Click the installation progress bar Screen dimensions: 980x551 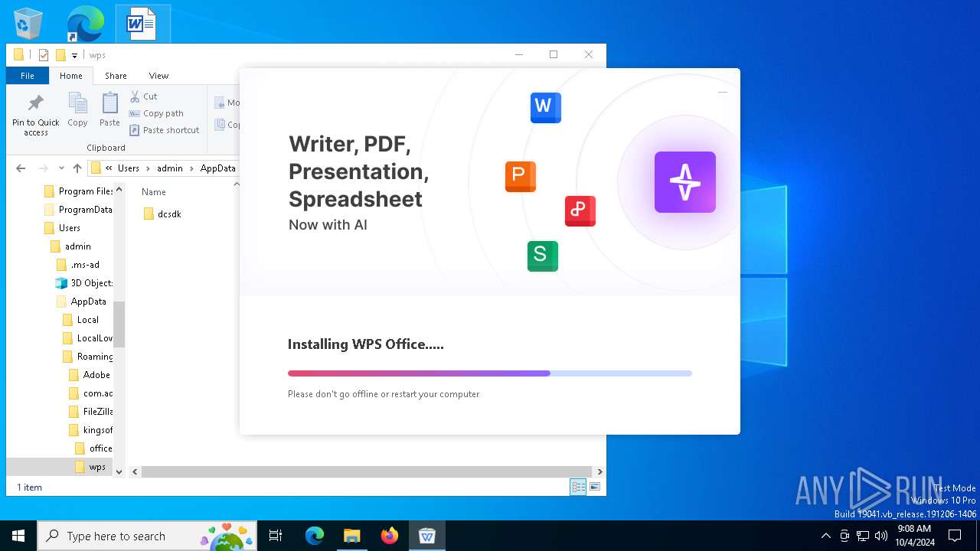tap(489, 373)
